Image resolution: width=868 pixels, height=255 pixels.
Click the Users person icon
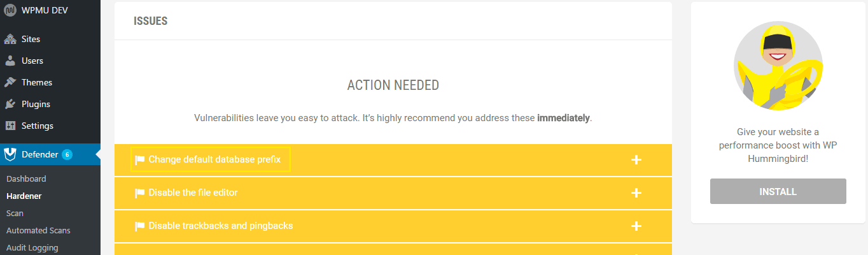point(10,61)
